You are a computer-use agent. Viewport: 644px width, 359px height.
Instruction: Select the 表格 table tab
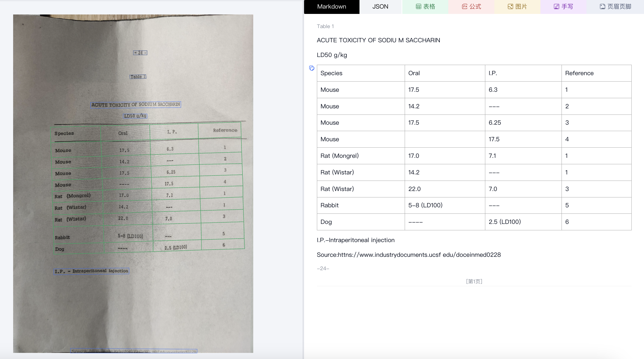pyautogui.click(x=425, y=7)
